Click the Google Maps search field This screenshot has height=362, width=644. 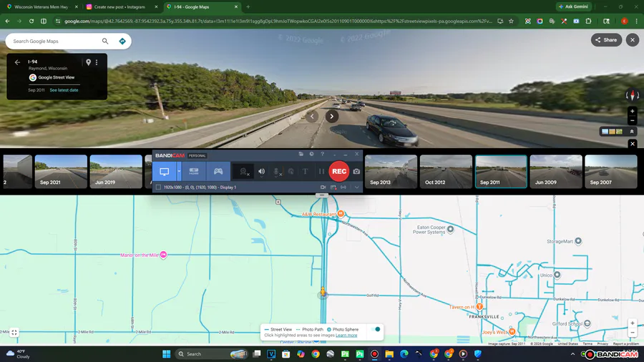pyautogui.click(x=54, y=41)
